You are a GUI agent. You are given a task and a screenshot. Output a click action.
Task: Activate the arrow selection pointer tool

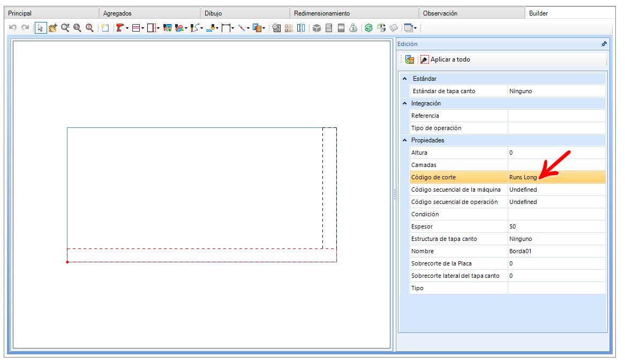click(x=41, y=27)
